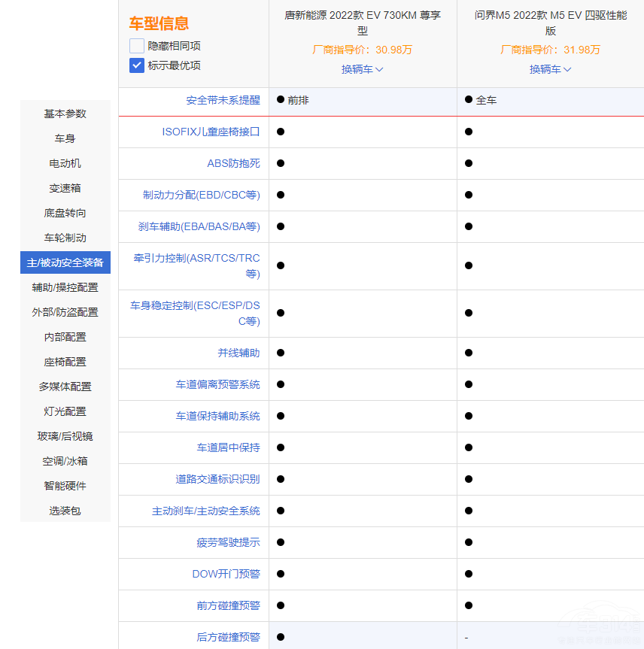Viewport: 644px width, 649px height.
Task: Click the ABS防抱死 parameter link
Action: coord(233,163)
